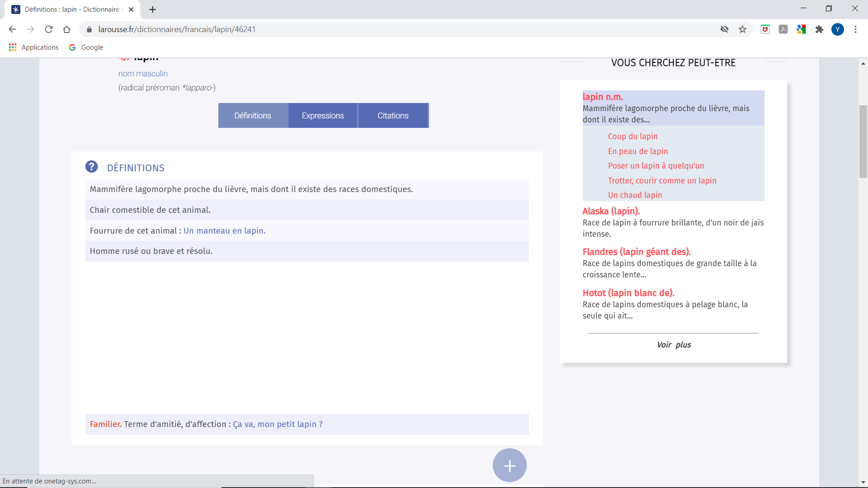Click the page's vertical scrollbar thumb
868x488 pixels.
(x=863, y=141)
